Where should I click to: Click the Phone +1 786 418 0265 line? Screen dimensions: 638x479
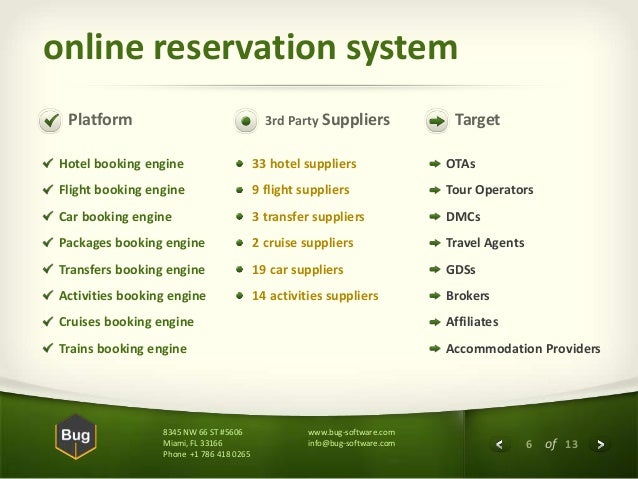tap(206, 454)
